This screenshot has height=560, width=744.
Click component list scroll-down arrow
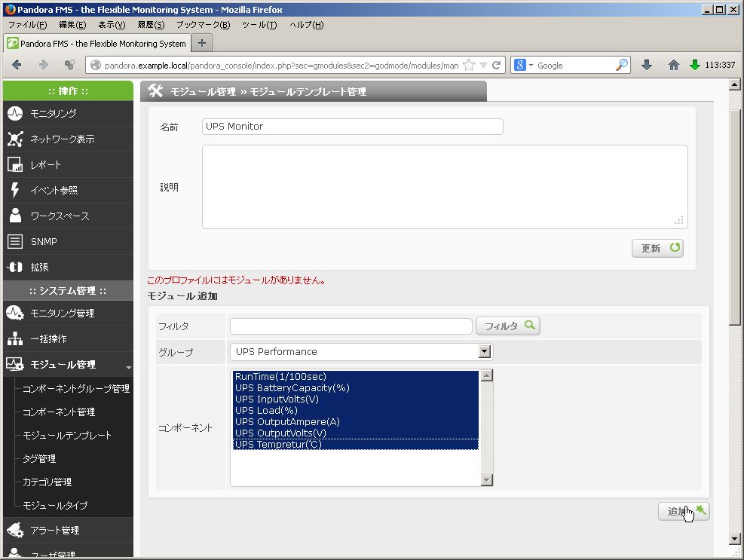click(486, 480)
